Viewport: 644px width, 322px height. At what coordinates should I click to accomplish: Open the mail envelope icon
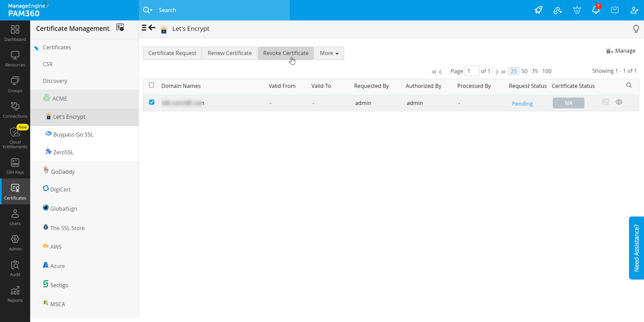pyautogui.click(x=615, y=10)
